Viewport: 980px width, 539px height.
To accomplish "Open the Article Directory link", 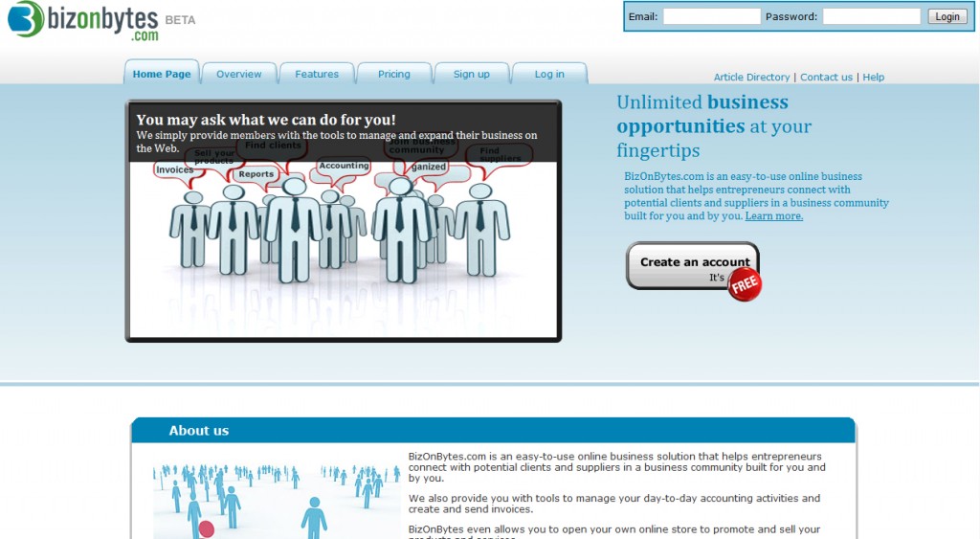I will (x=751, y=78).
